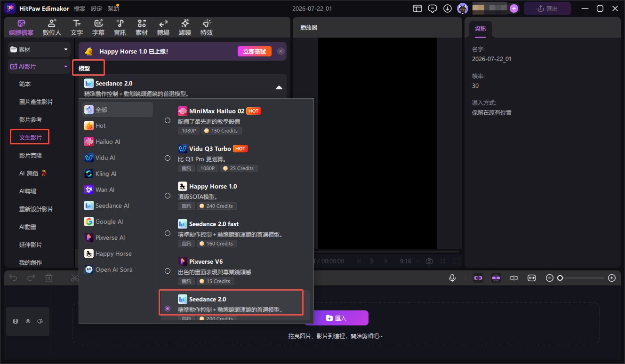Click the microphone record icon

click(x=452, y=278)
